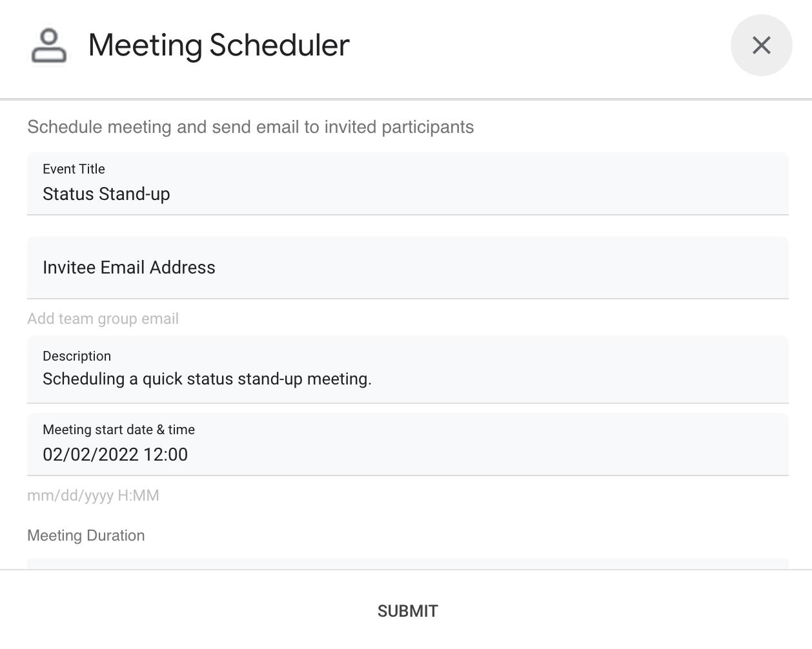
Task: Click inside the Invitee Email Address field
Action: 258,267
